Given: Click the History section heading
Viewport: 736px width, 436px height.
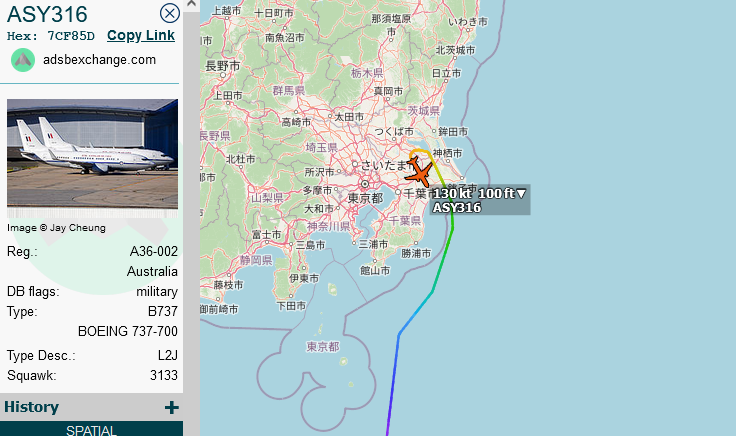Looking at the screenshot, I should pyautogui.click(x=31, y=407).
